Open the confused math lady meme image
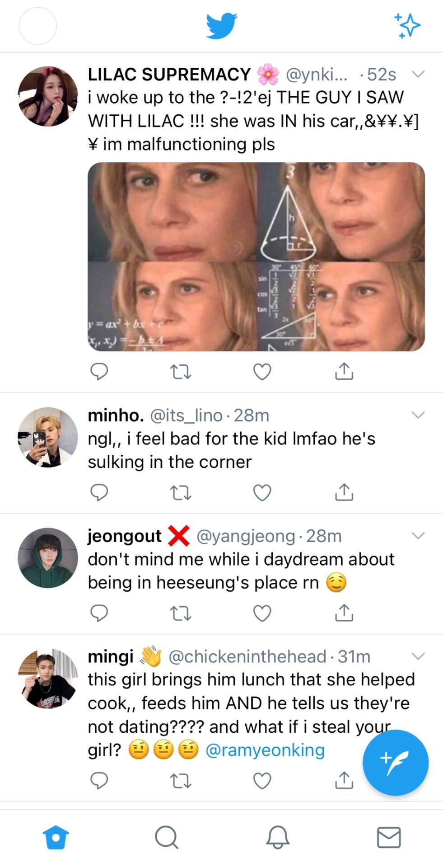The width and height of the screenshot is (443, 868). click(256, 256)
